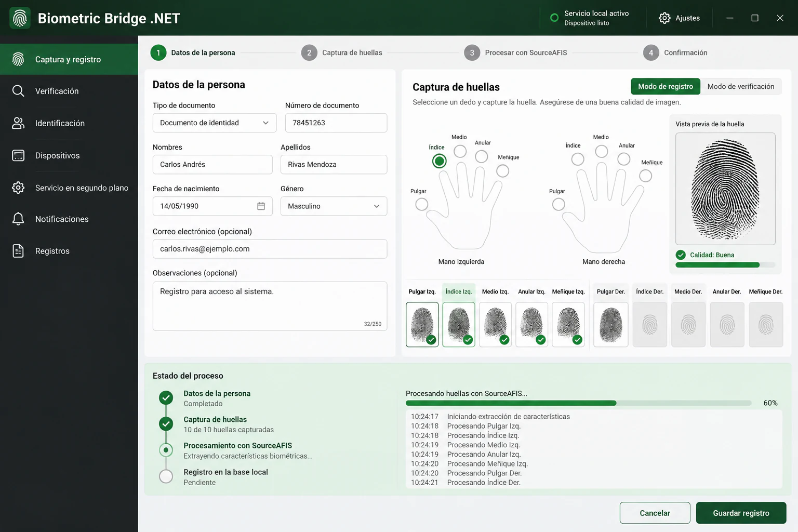Screen dimensions: 798x532
Task: Select Medio Izq. fingerprint thumbnail
Action: pos(495,325)
